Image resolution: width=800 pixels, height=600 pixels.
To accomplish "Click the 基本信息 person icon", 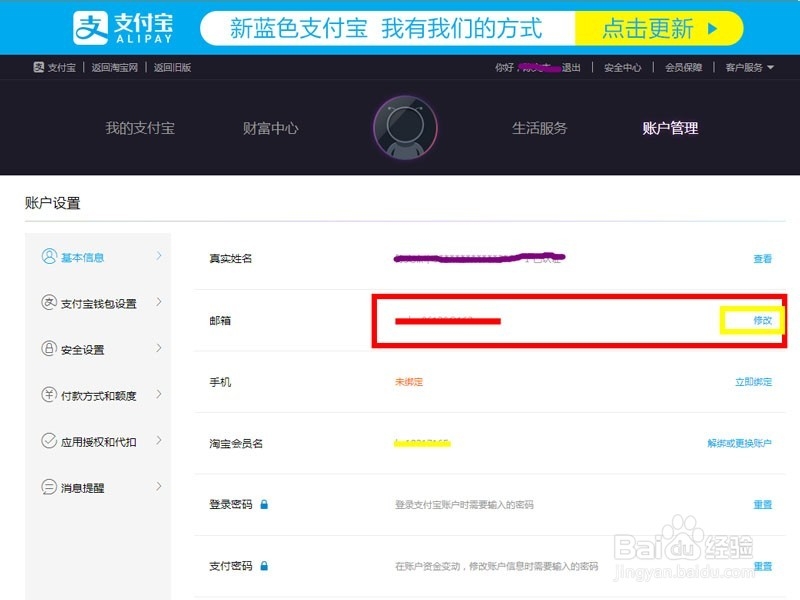I will click(x=49, y=256).
